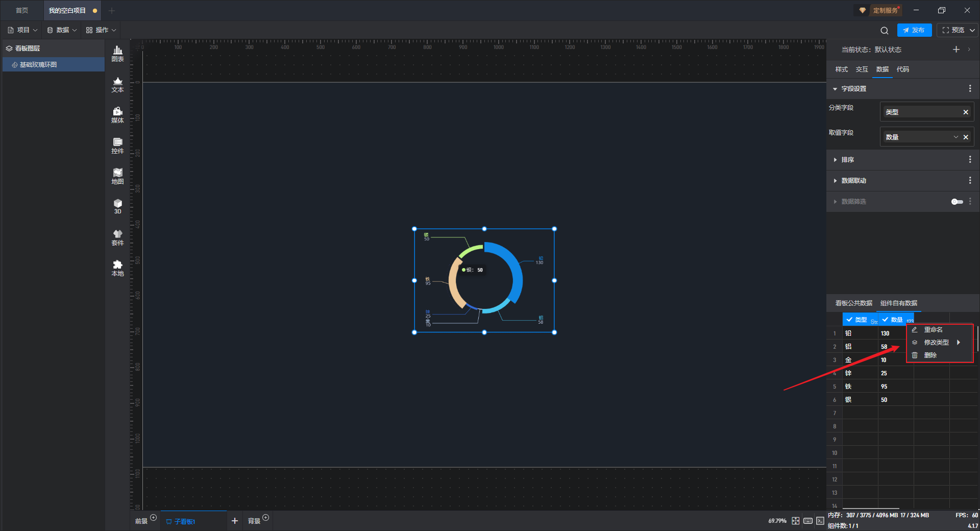Open the 文本 text components panel
Viewport: 980px width, 531px height.
[117, 84]
